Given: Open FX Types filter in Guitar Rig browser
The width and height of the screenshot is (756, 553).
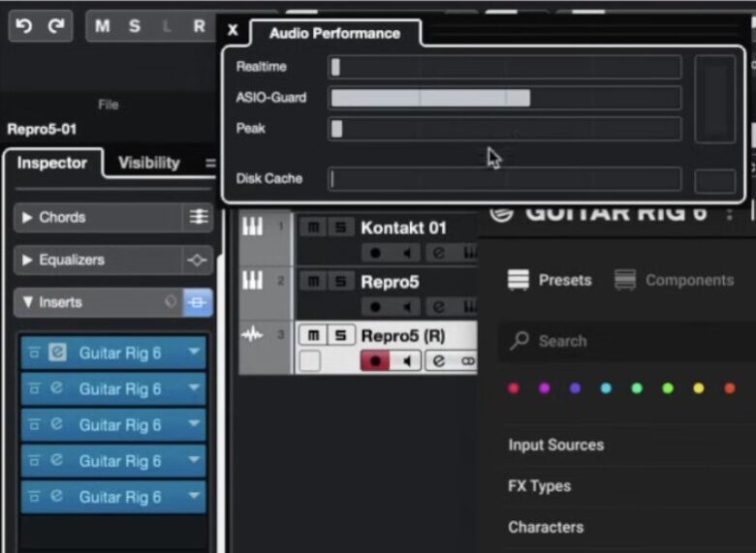Looking at the screenshot, I should pos(539,486).
